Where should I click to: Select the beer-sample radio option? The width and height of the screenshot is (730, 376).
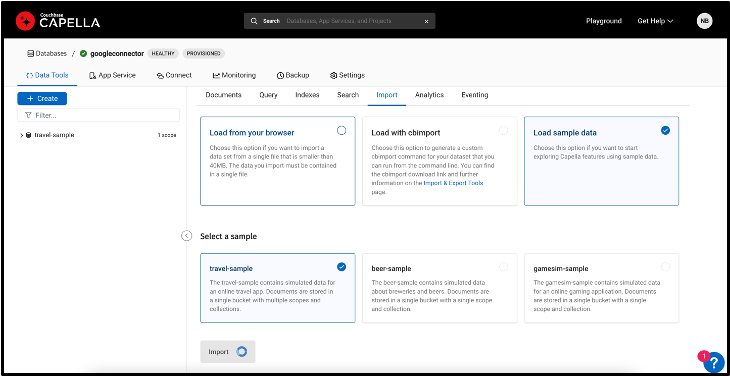point(503,267)
